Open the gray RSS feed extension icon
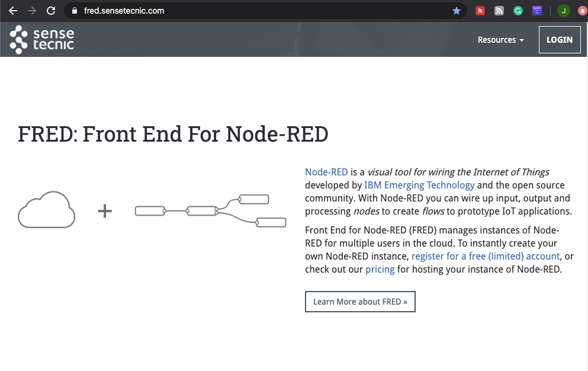This screenshot has height=371, width=588. 499,11
